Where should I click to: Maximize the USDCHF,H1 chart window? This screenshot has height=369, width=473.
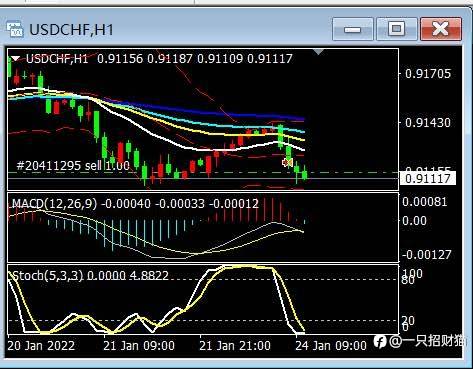[x=396, y=29]
